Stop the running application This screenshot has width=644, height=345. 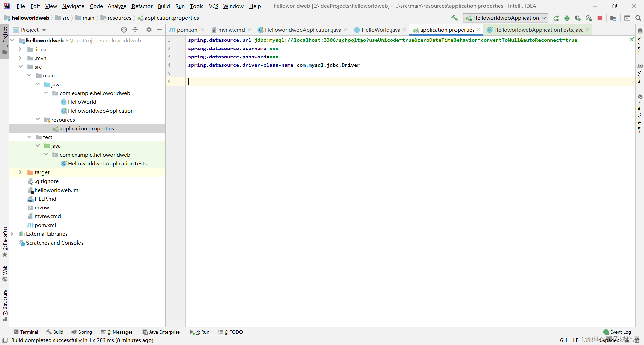tap(600, 18)
